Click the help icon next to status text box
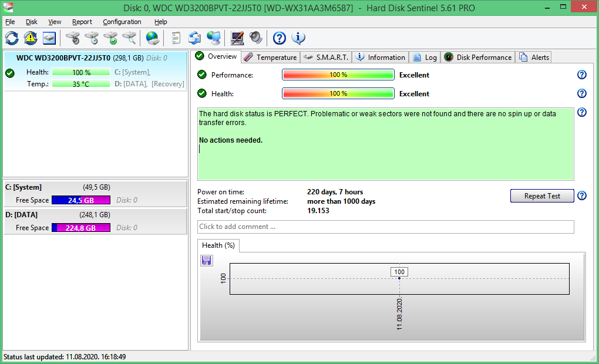599x364 pixels. click(x=582, y=112)
